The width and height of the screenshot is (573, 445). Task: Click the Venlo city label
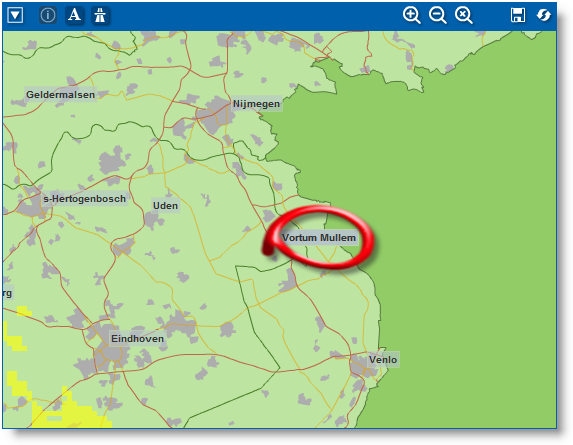tap(383, 360)
